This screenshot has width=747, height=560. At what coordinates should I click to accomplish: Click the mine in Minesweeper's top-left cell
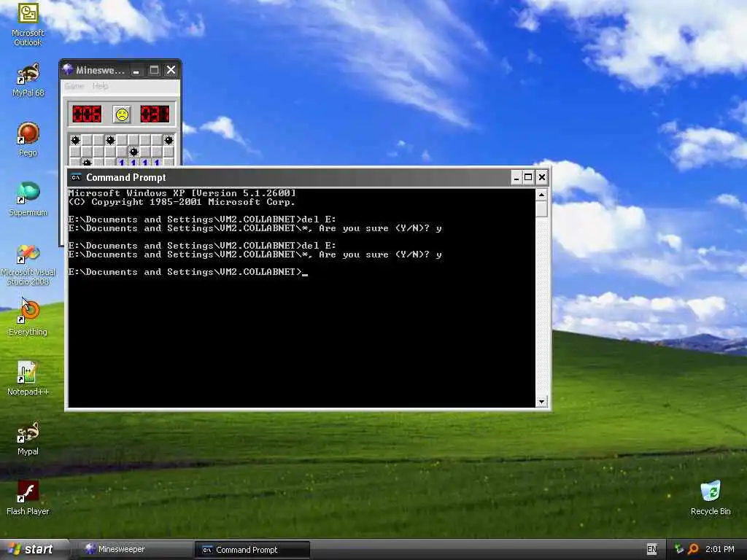[75, 140]
